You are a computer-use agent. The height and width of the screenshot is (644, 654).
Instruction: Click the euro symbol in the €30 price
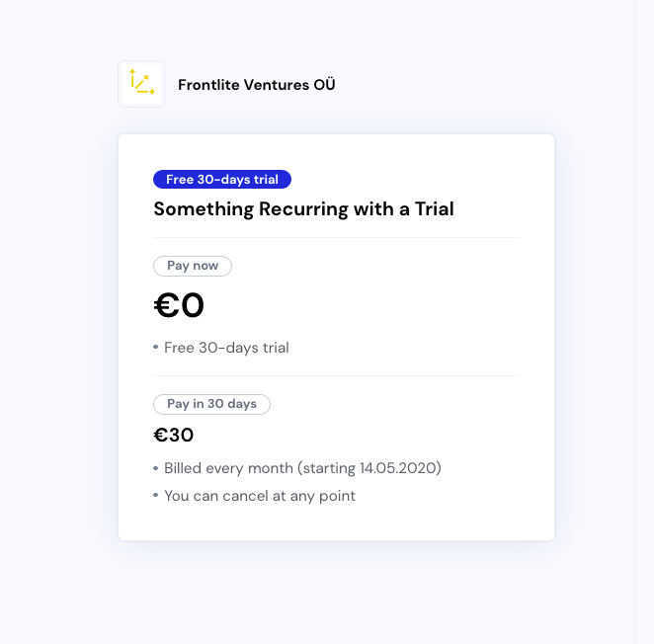click(161, 435)
